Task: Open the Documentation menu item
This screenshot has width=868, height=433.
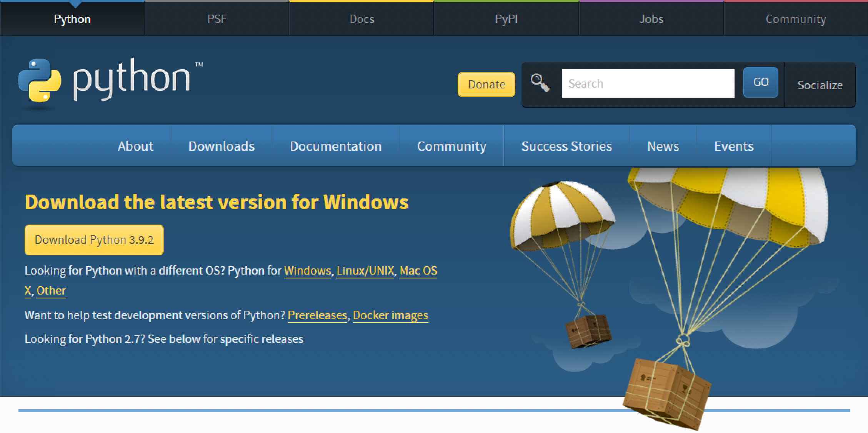Action: (x=335, y=146)
